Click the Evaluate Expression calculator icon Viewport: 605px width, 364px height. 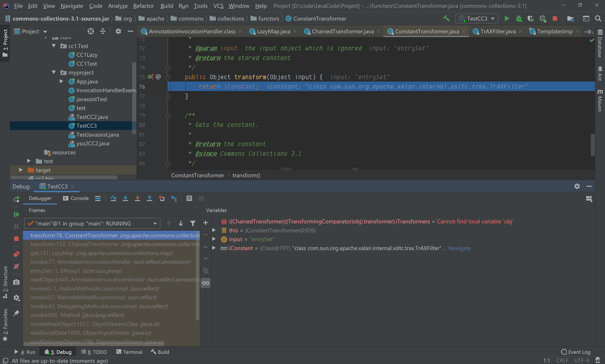point(189,198)
